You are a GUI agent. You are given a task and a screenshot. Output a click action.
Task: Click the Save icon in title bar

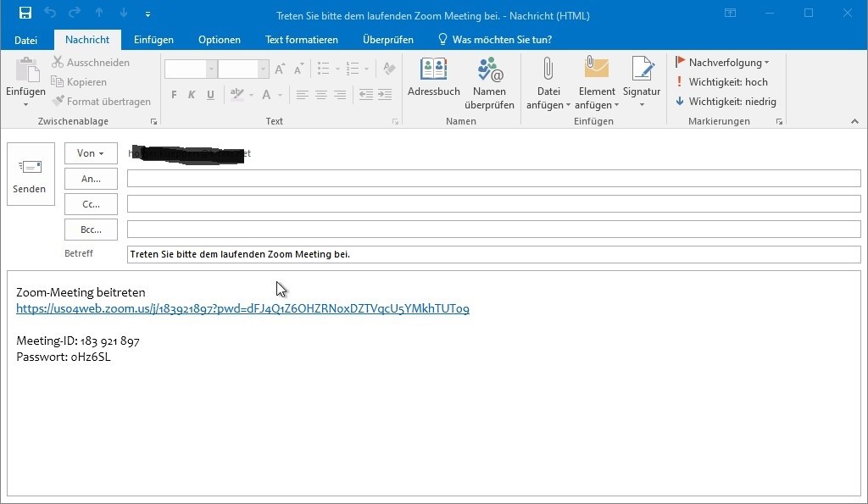pos(25,13)
